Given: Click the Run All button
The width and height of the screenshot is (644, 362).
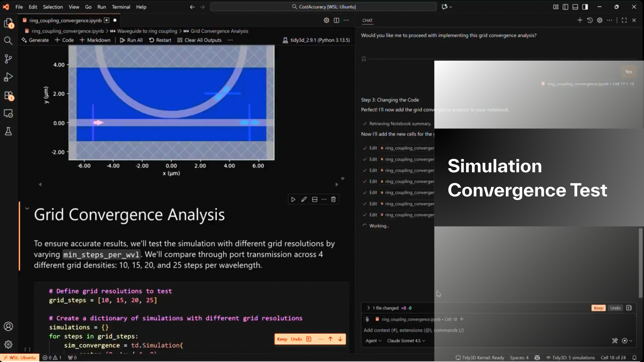Looking at the screenshot, I should coord(131,40).
